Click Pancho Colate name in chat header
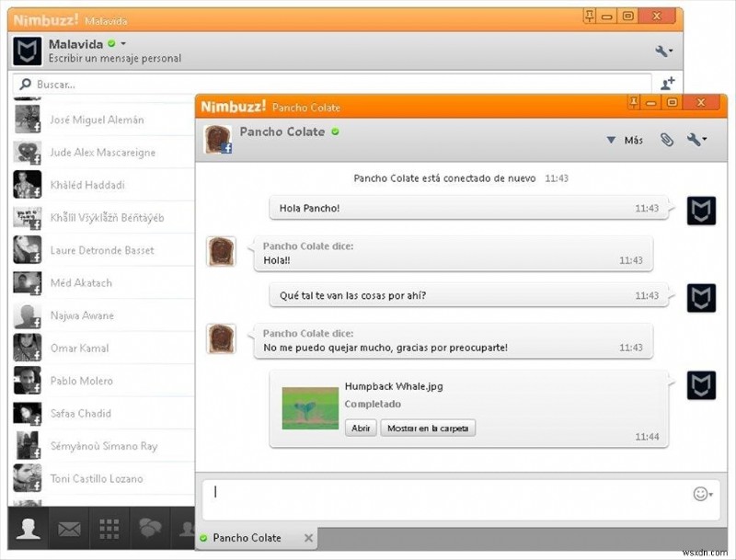Screen dimensions: 736x560 [282, 131]
